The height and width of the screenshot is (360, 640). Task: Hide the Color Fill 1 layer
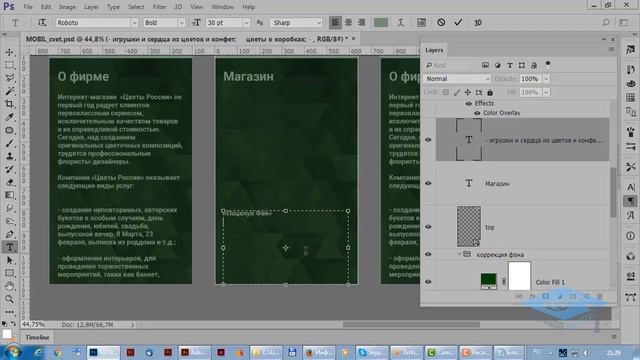pyautogui.click(x=428, y=282)
